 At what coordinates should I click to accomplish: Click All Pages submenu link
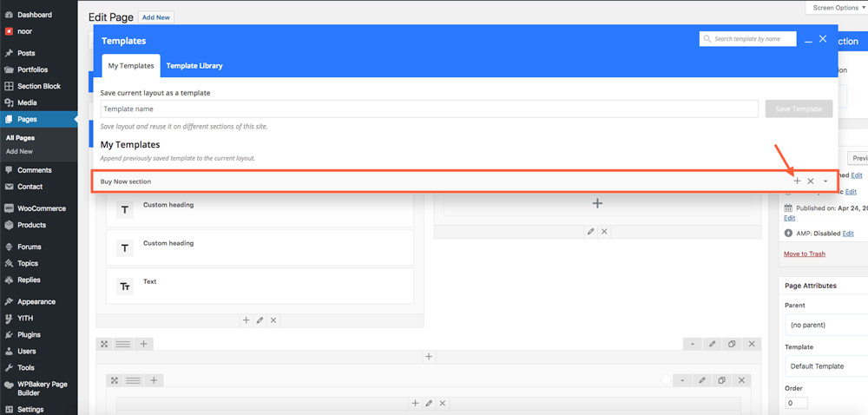[21, 138]
